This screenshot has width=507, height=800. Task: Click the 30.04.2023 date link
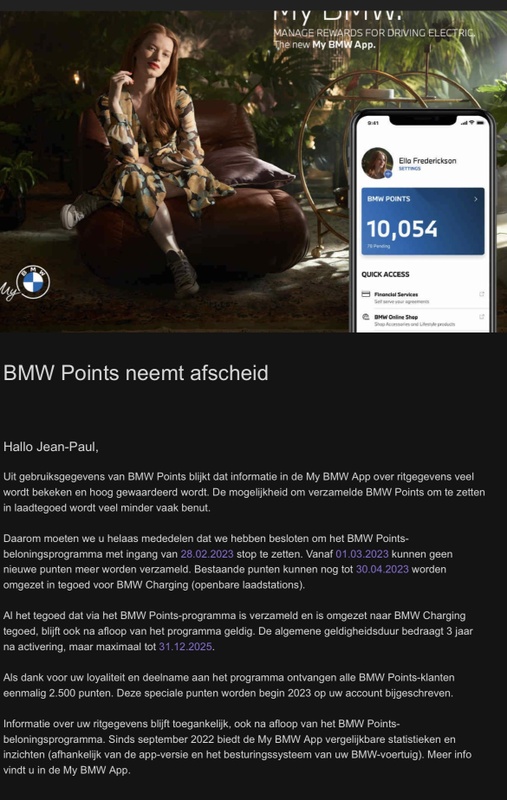click(x=382, y=569)
